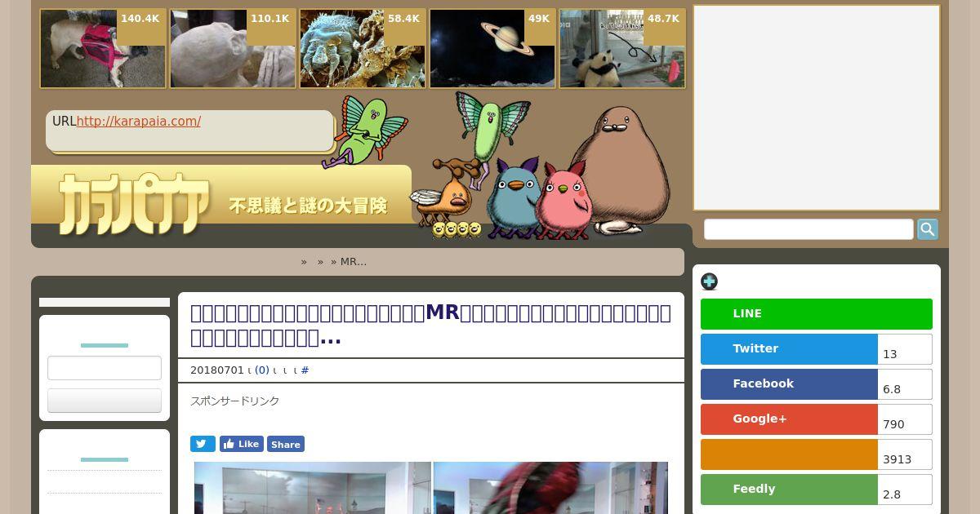Click the plus icon above share buttons
The width and height of the screenshot is (980, 514).
pos(709,281)
